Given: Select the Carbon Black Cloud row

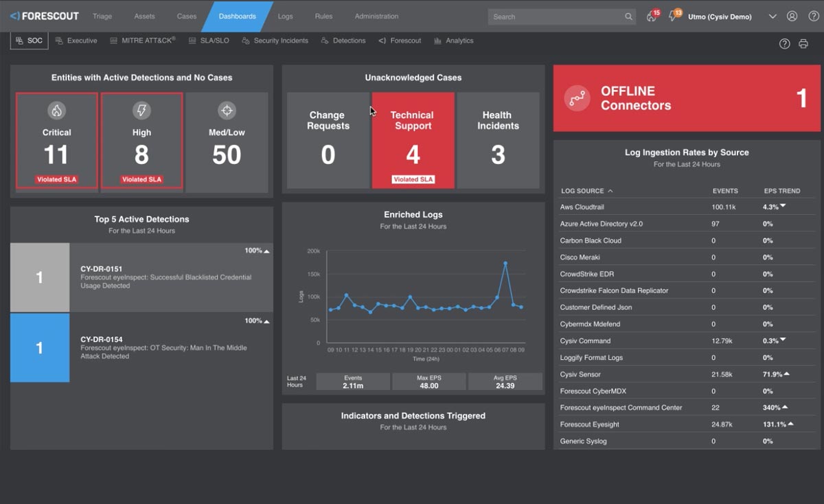Looking at the screenshot, I should click(x=687, y=240).
